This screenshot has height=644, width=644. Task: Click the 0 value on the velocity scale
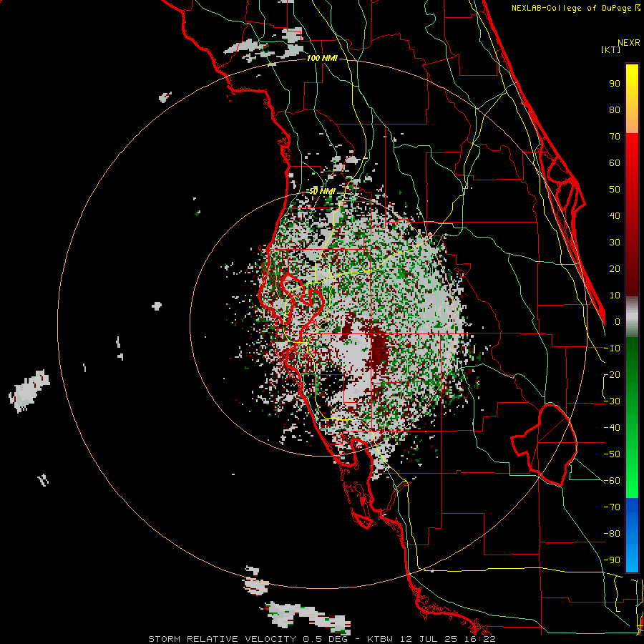pos(618,321)
